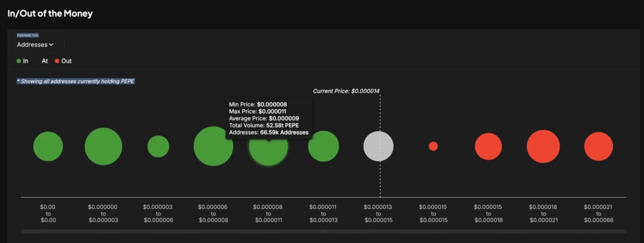Click the tooltip showing 66.59k Addresses
Viewport: 644px width, 243px height.
268,118
